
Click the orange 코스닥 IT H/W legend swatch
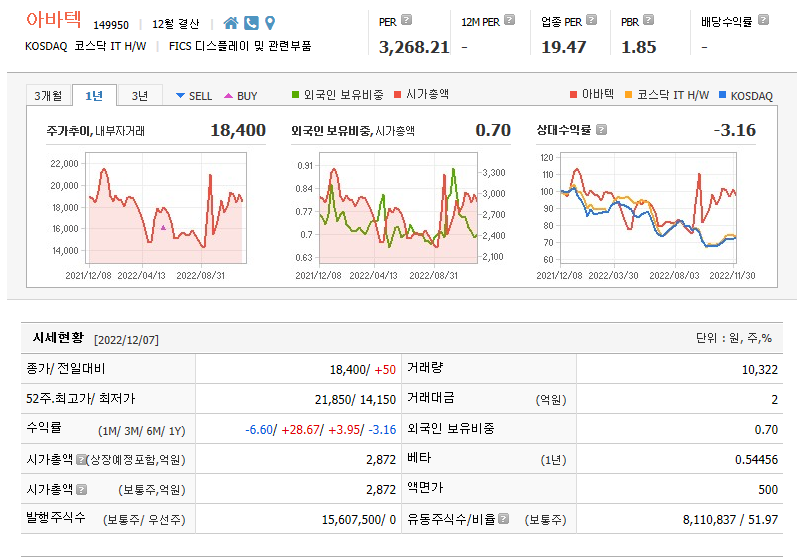click(x=628, y=94)
